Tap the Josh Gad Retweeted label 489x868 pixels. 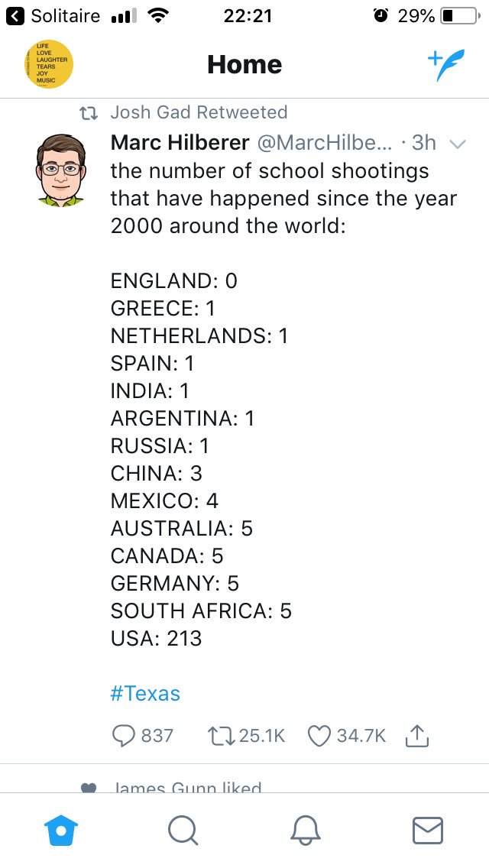click(x=199, y=112)
